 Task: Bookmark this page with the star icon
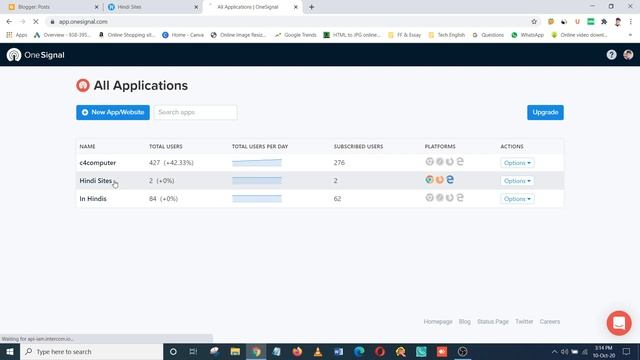(x=534, y=22)
